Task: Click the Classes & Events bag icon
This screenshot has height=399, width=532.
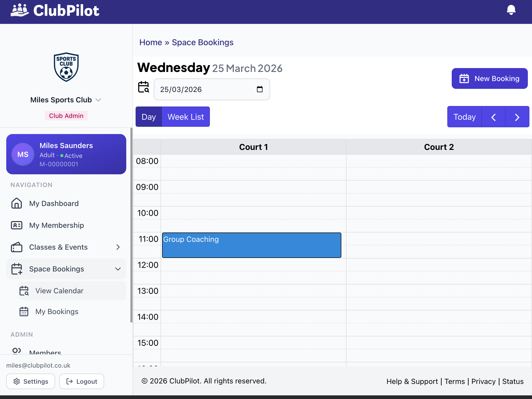Action: pos(17,247)
